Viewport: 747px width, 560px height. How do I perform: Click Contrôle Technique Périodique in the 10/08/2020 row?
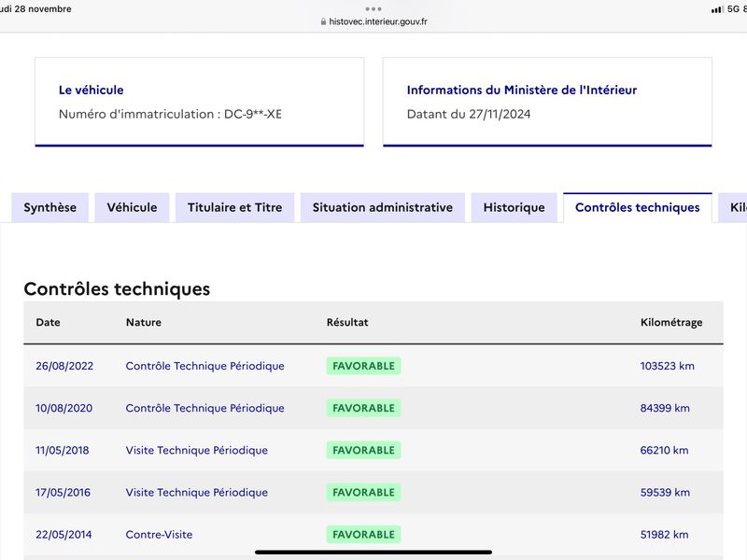tap(204, 408)
